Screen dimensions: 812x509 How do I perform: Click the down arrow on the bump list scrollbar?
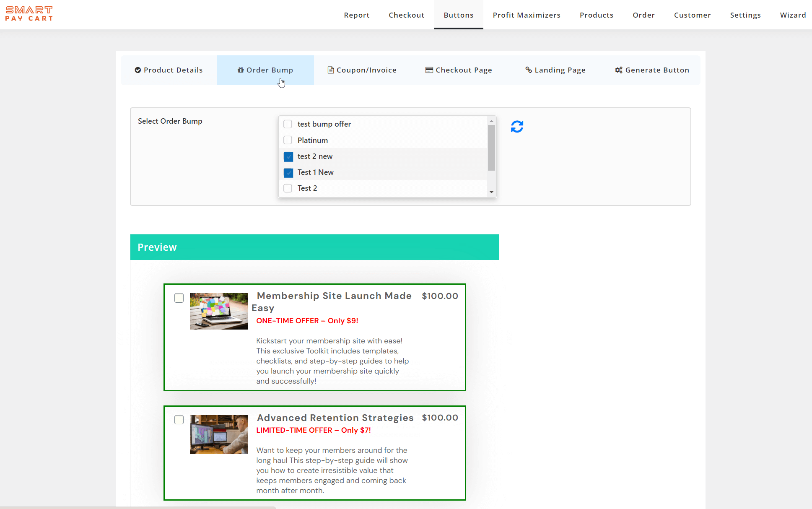(491, 192)
